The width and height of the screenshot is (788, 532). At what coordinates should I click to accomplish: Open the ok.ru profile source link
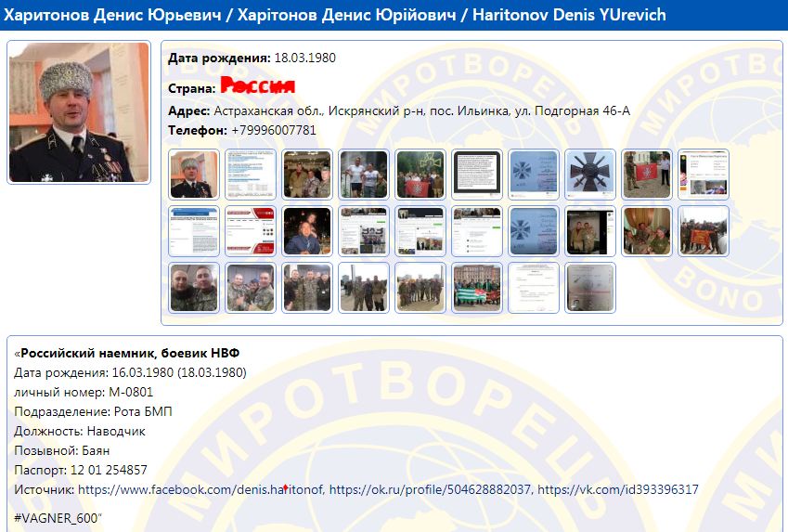pyautogui.click(x=430, y=489)
